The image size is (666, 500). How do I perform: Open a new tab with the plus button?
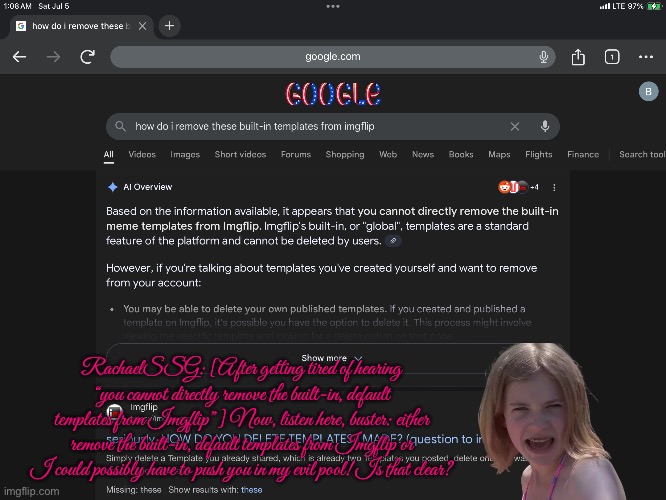(169, 25)
